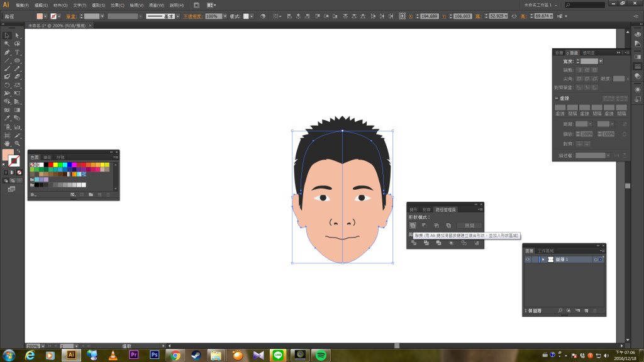644x362 pixels.
Task: Select the Magic Wand tool
Action: pyautogui.click(x=7, y=44)
